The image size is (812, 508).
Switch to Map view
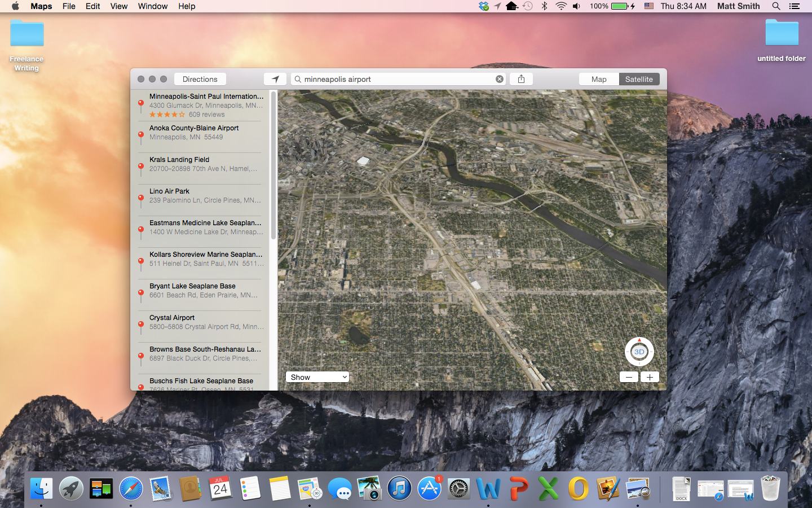(599, 79)
